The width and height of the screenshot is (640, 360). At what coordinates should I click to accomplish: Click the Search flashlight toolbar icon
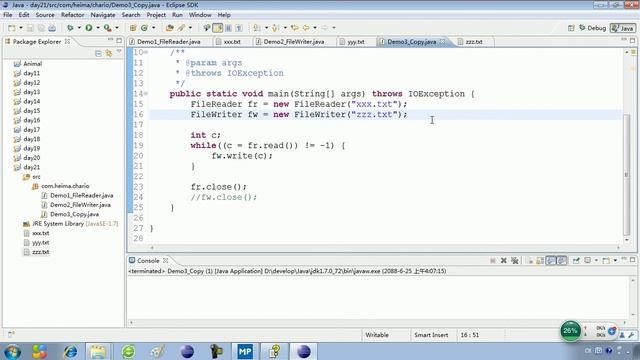pos(181,28)
